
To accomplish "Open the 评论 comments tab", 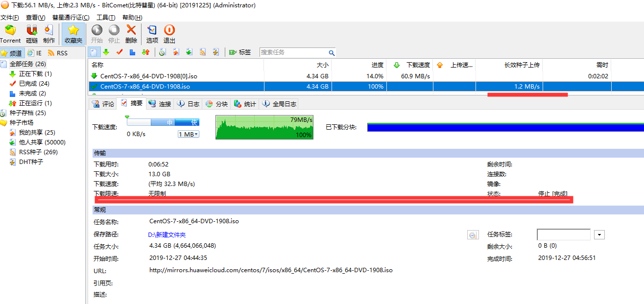I will click(103, 104).
